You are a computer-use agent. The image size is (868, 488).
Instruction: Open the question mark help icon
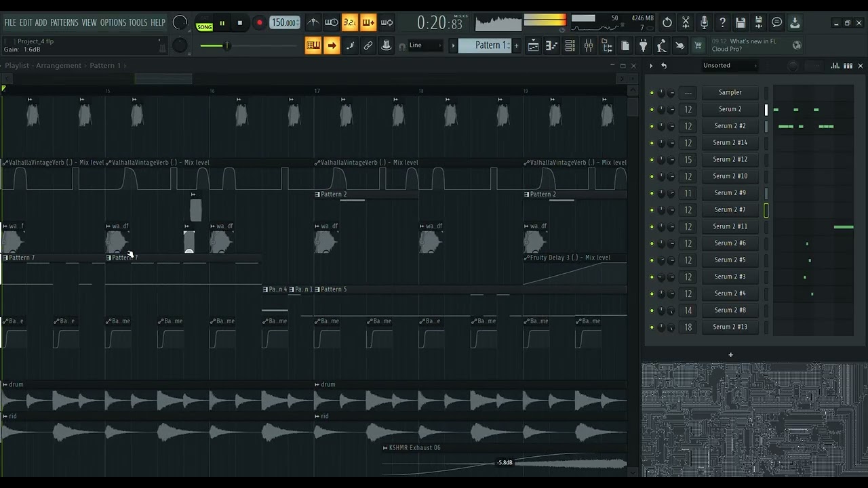[x=722, y=22]
